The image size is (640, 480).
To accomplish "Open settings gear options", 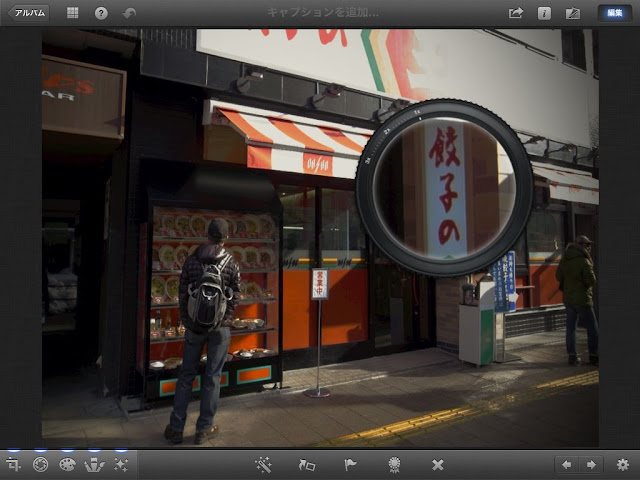I will coord(622,464).
